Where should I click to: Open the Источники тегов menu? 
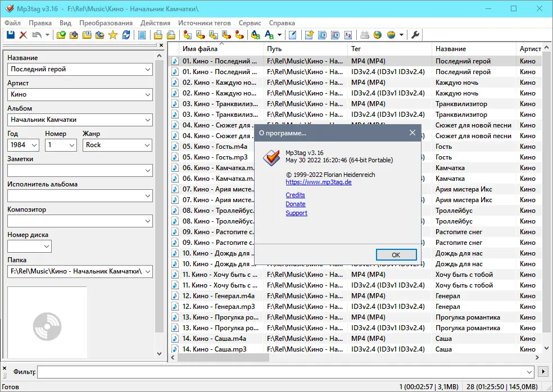click(x=204, y=23)
